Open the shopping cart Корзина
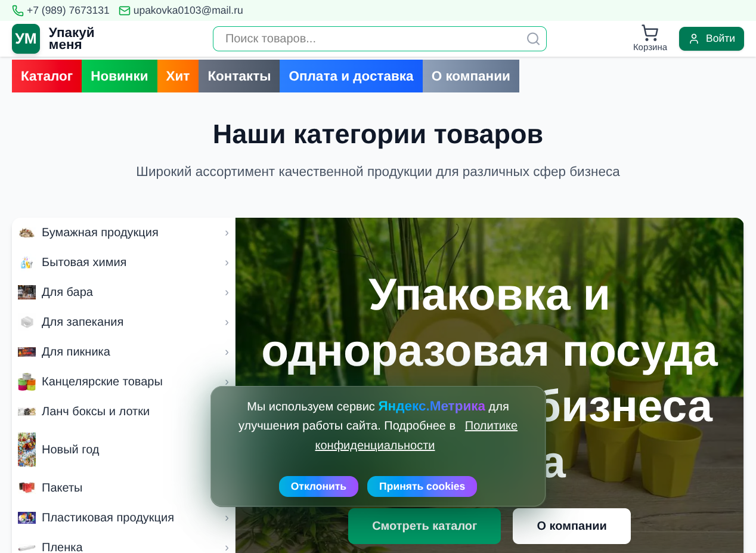This screenshot has height=553, width=756. click(x=650, y=38)
